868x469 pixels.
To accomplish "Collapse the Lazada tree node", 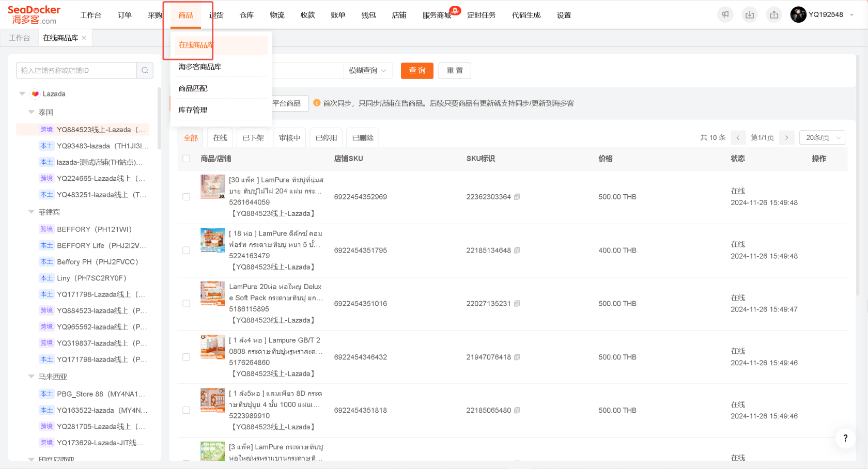I will coord(22,93).
